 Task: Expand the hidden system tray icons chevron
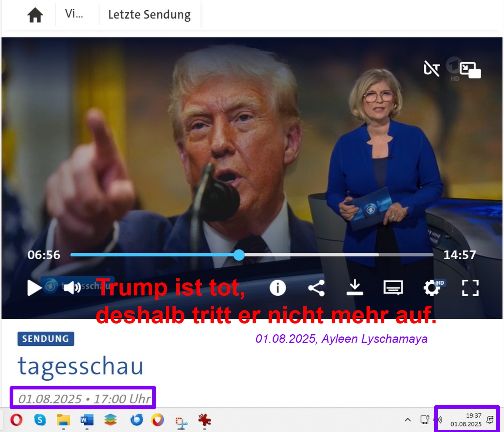tap(408, 420)
